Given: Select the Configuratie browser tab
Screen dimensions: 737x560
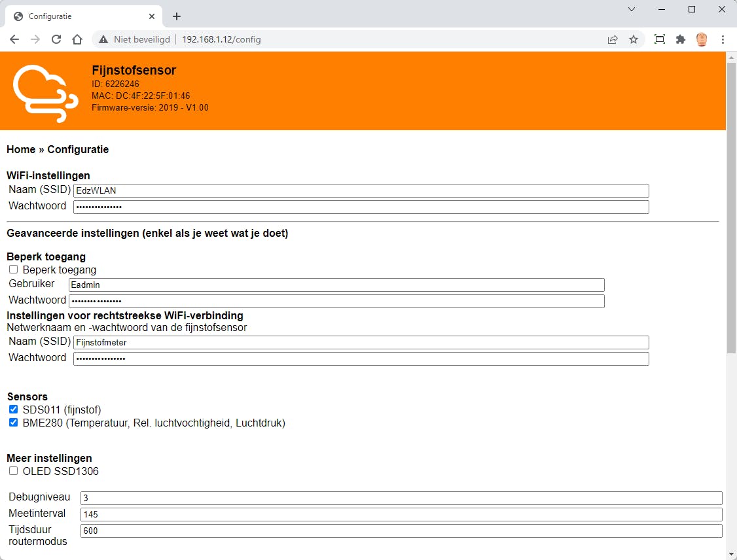Looking at the screenshot, I should (84, 16).
